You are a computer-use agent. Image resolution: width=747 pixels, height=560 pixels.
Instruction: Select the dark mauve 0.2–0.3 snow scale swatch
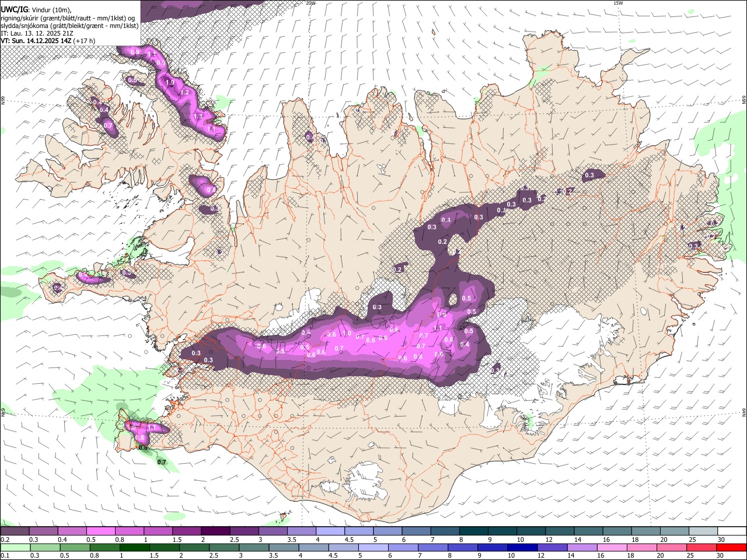click(x=15, y=531)
